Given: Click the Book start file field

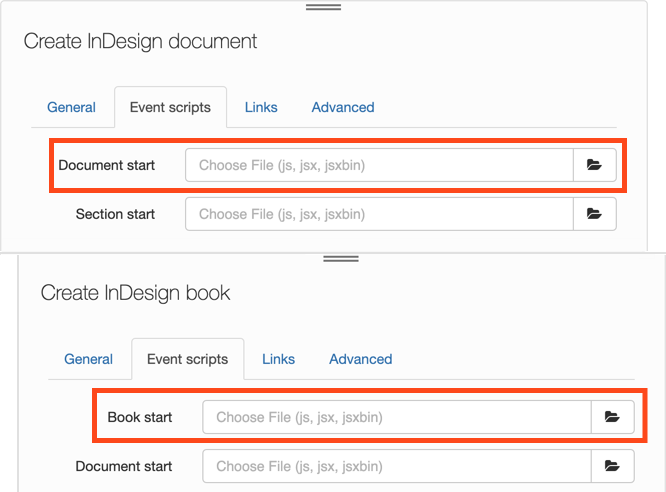Looking at the screenshot, I should pos(397,417).
